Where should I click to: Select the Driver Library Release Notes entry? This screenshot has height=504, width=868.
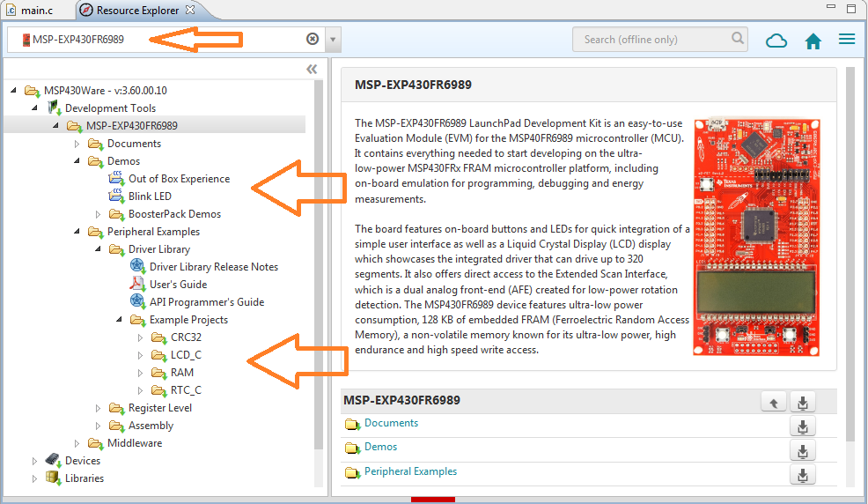point(214,267)
